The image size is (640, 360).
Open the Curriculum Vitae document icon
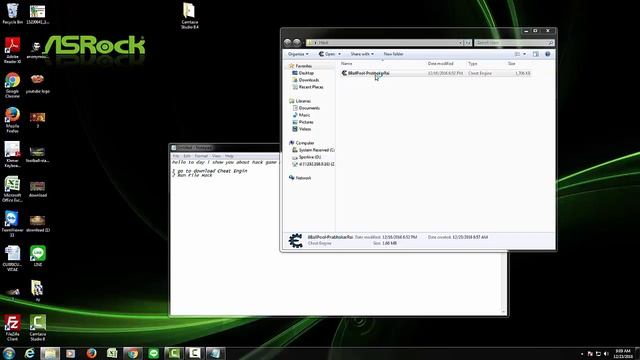[x=12, y=258]
